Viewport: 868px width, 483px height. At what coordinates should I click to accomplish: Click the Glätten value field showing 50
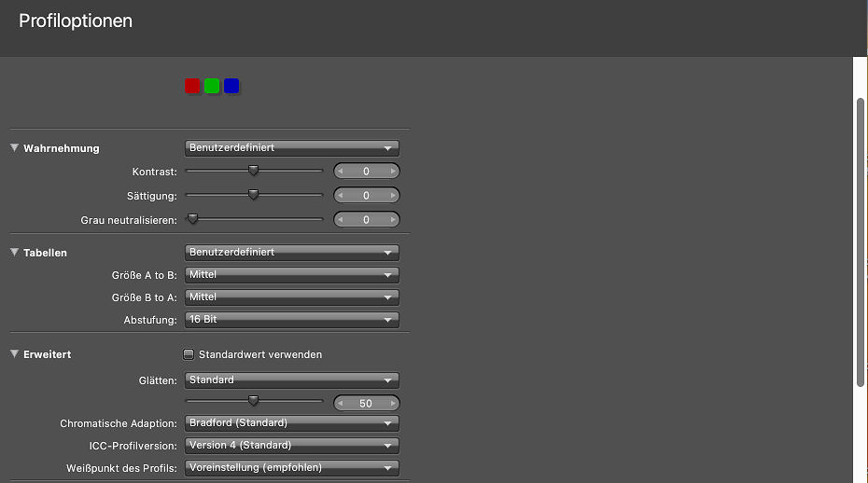pyautogui.click(x=367, y=404)
